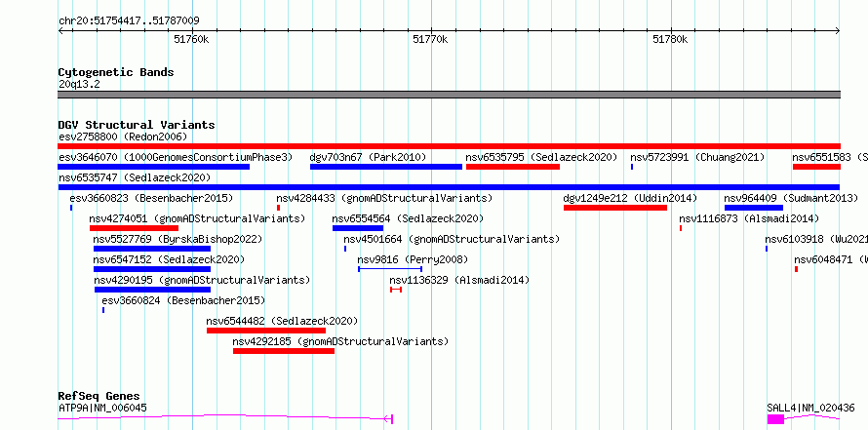Screen dimensions: 868x430
Task: Open nsv4290195 (gnomADStructuralVariants) label
Action: (202, 280)
